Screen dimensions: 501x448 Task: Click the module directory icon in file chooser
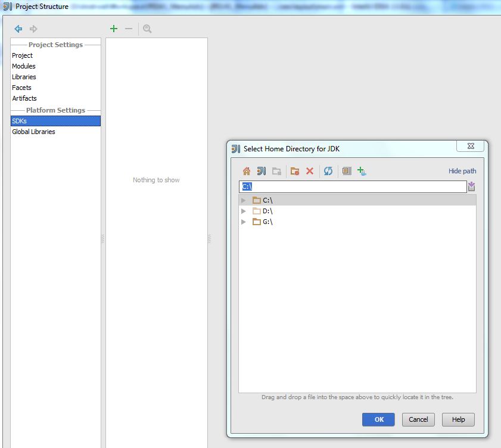click(276, 171)
